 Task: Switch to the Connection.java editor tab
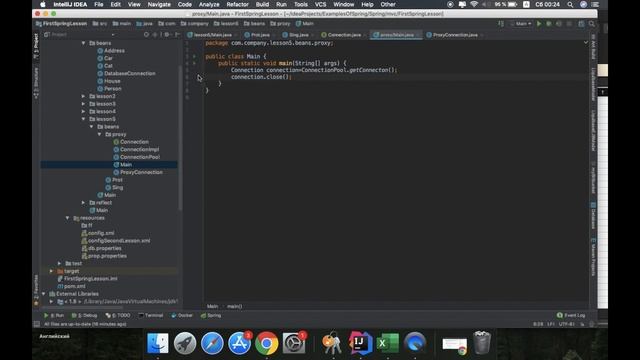click(343, 35)
